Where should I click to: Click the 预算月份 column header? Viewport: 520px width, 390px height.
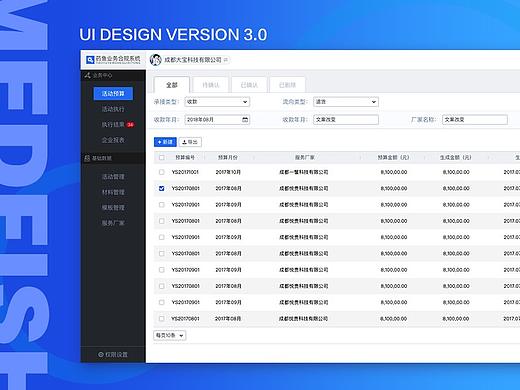228,157
